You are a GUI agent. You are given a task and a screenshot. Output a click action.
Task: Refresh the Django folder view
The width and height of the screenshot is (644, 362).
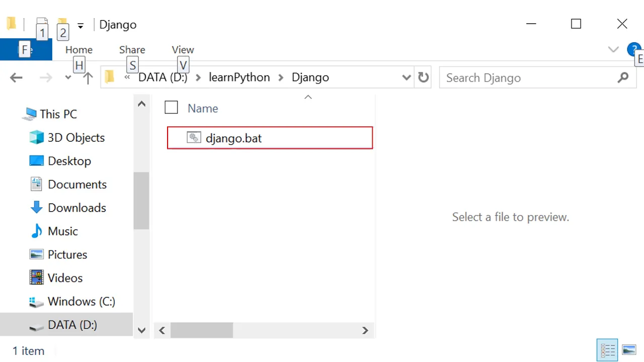click(x=424, y=77)
